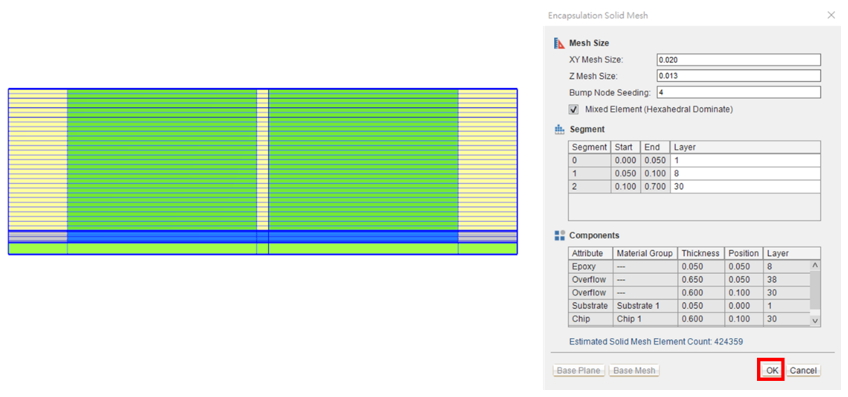Select Segment 0 layer cell
Screen dimensions: 848x397
click(745, 161)
